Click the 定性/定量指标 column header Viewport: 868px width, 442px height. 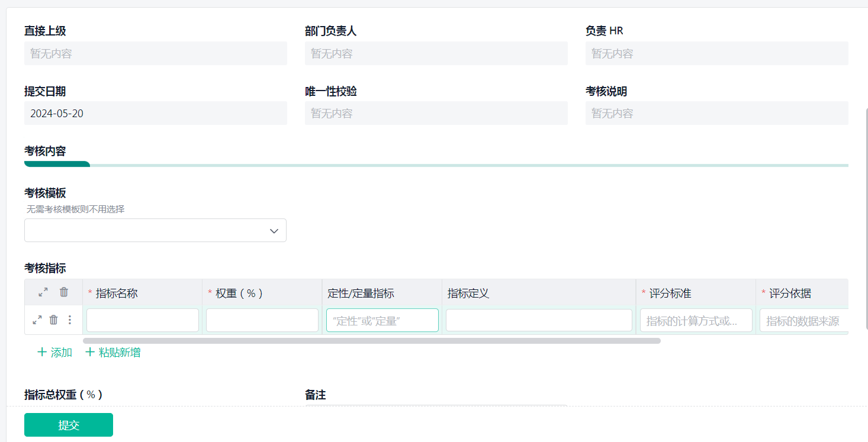coord(382,293)
